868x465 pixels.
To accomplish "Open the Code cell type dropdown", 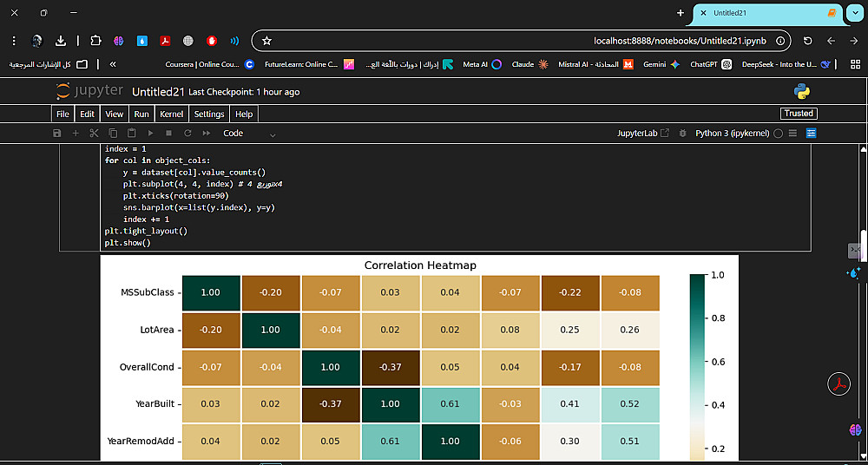I will pos(249,134).
